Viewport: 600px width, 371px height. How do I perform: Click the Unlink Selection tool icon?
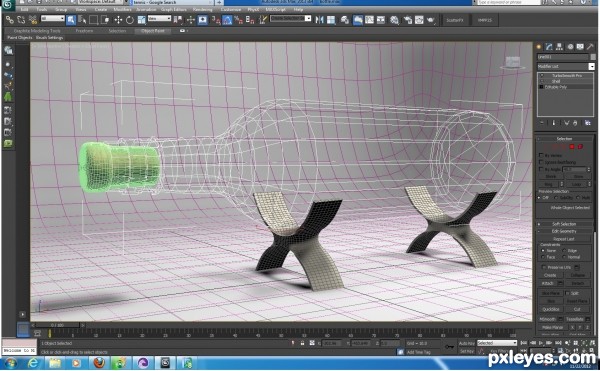click(x=21, y=20)
